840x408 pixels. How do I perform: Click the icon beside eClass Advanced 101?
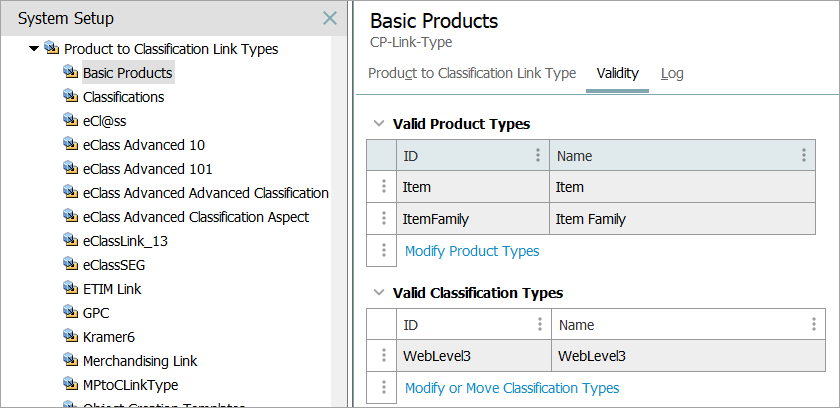click(71, 169)
